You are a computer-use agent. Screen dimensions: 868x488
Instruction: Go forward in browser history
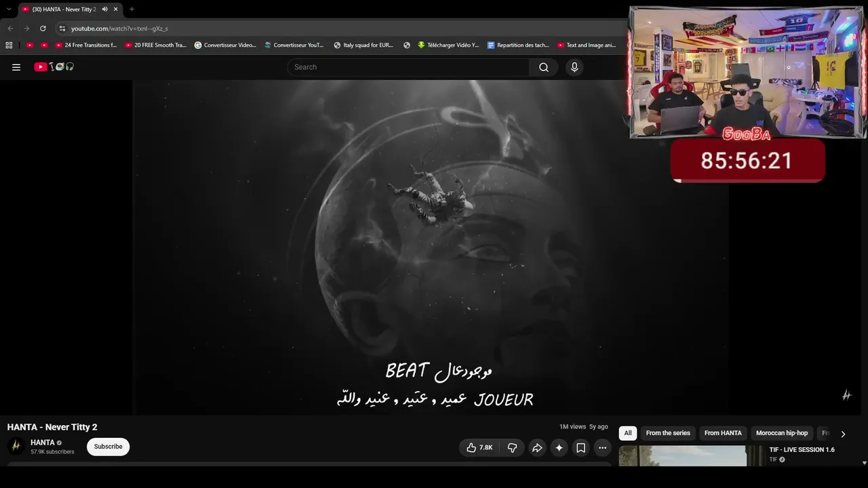click(26, 28)
